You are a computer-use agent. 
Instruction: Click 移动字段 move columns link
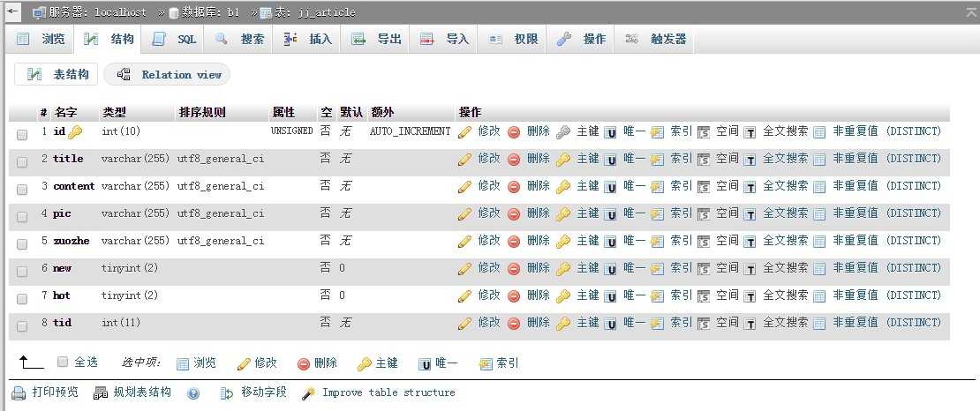coord(264,392)
